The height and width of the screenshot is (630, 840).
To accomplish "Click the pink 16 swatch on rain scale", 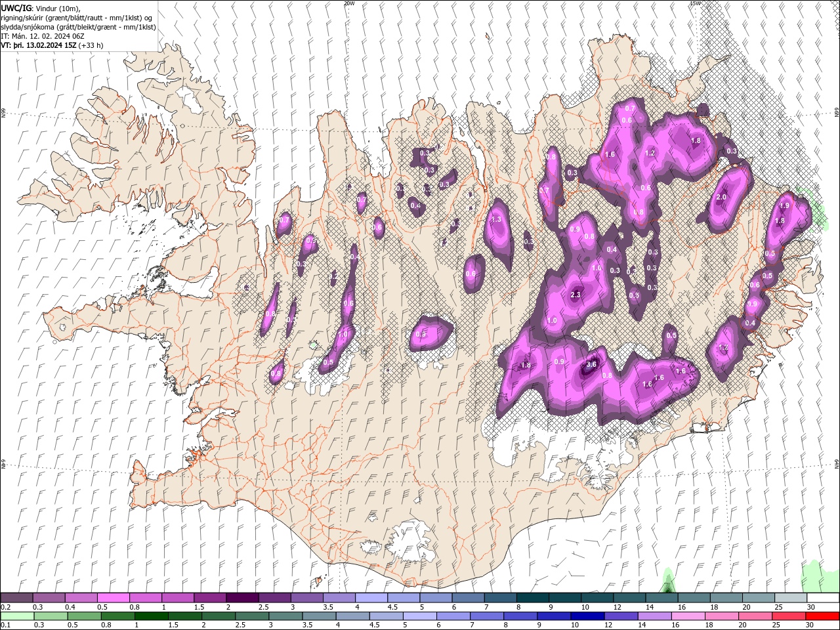I will click(x=688, y=616).
